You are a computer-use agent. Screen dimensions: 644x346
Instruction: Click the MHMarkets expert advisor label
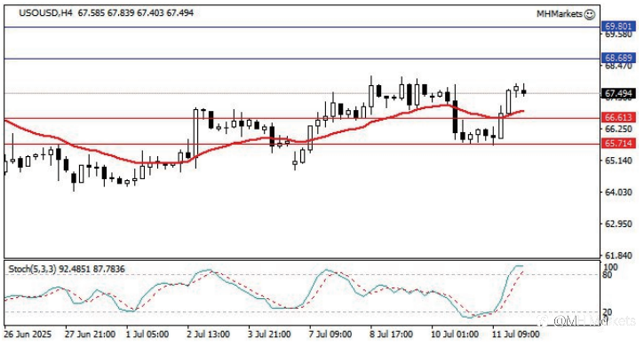560,14
